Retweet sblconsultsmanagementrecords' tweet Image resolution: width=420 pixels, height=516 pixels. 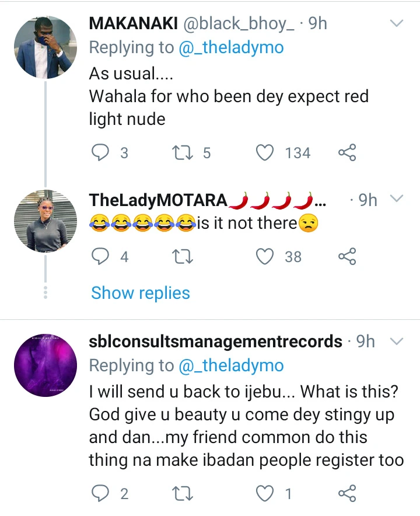(182, 494)
